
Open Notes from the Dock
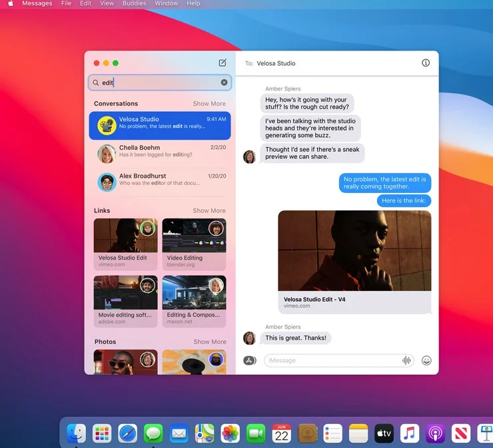click(x=358, y=433)
